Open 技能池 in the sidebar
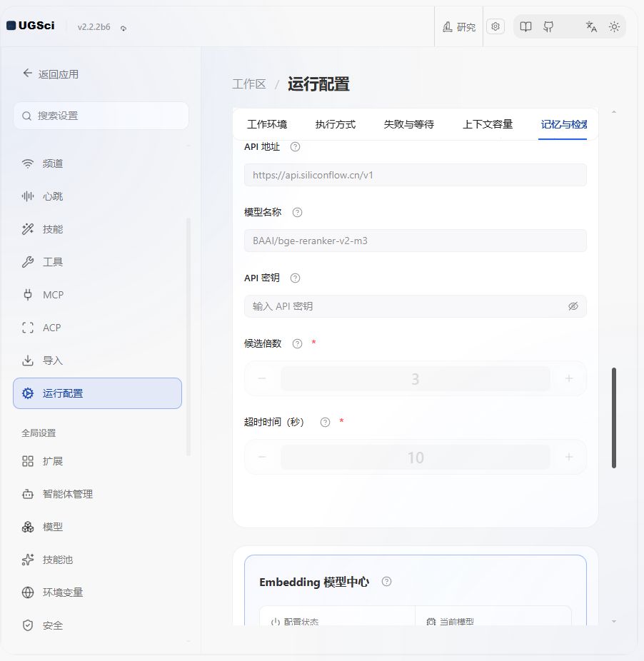644x661 pixels. 97,560
